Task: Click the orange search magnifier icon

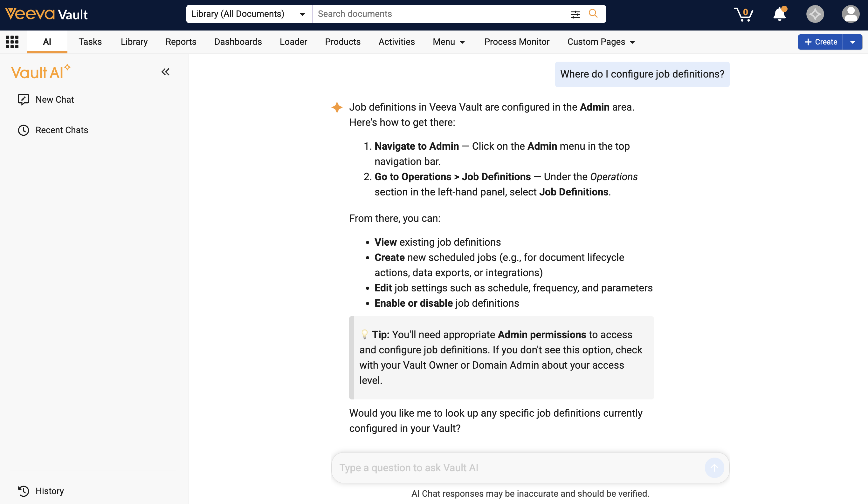Action: pos(593,14)
